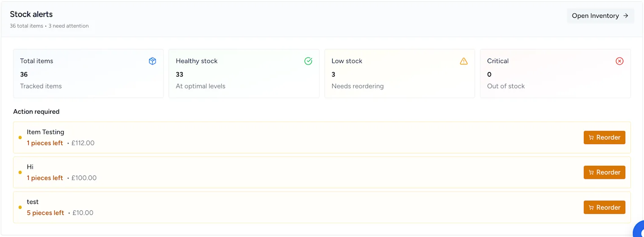Select the Critical out of stock card
The image size is (644, 237).
(x=555, y=74)
